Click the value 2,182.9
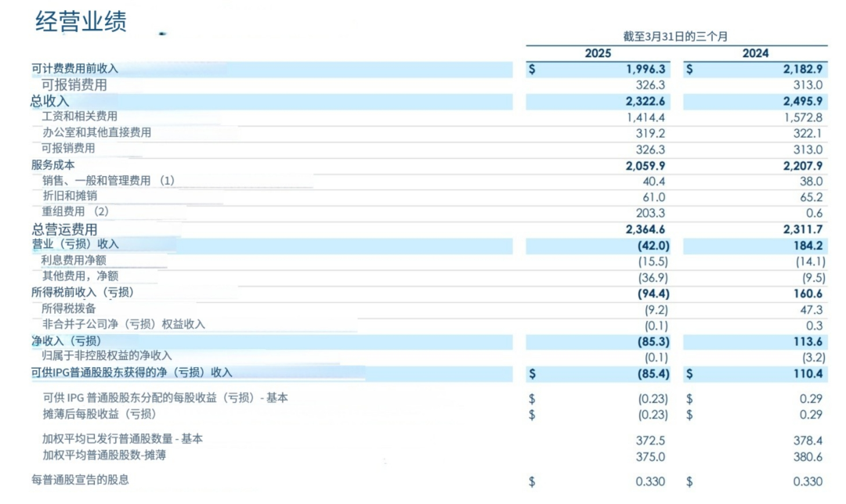846x504 pixels. (803, 69)
